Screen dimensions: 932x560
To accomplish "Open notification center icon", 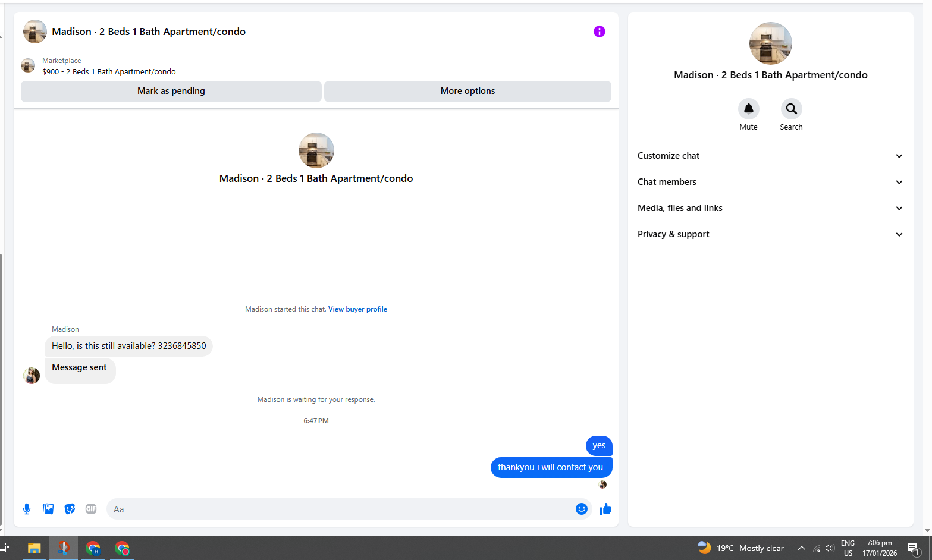I will (x=914, y=548).
